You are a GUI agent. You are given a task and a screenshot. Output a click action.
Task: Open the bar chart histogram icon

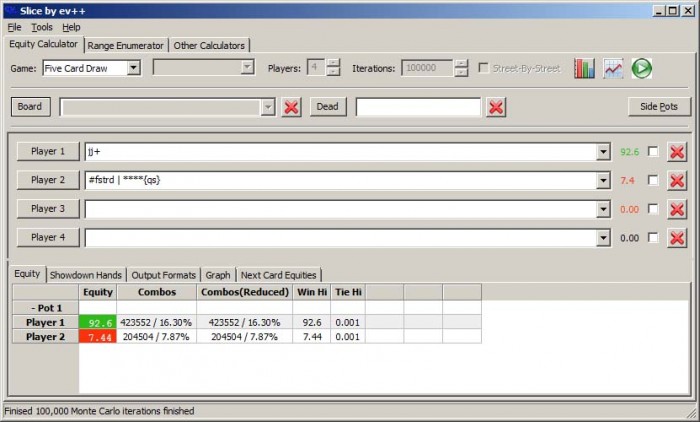point(584,68)
